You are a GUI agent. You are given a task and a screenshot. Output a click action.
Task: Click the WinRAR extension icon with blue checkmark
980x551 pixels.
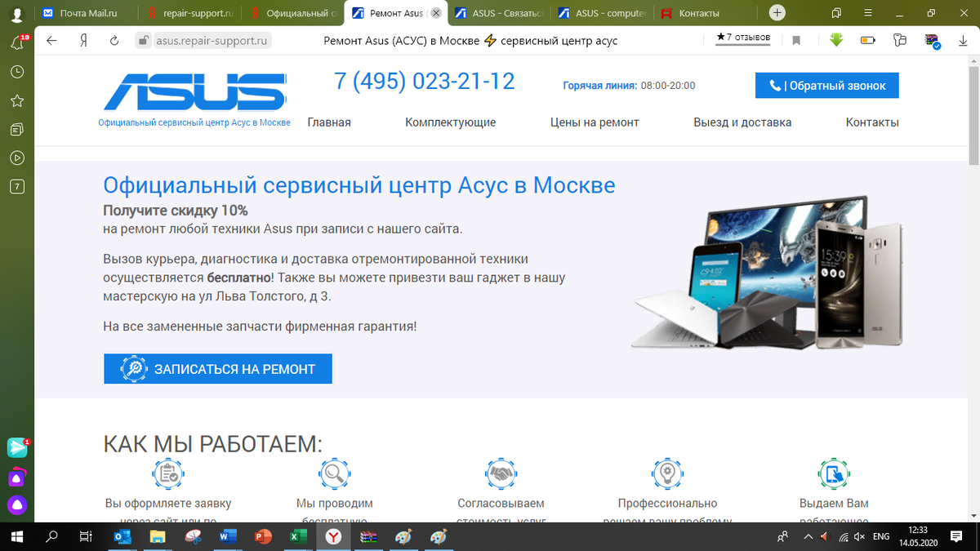point(932,39)
